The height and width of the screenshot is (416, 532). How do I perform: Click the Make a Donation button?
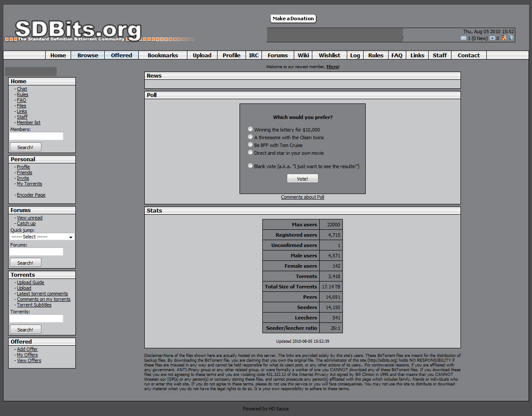(293, 19)
